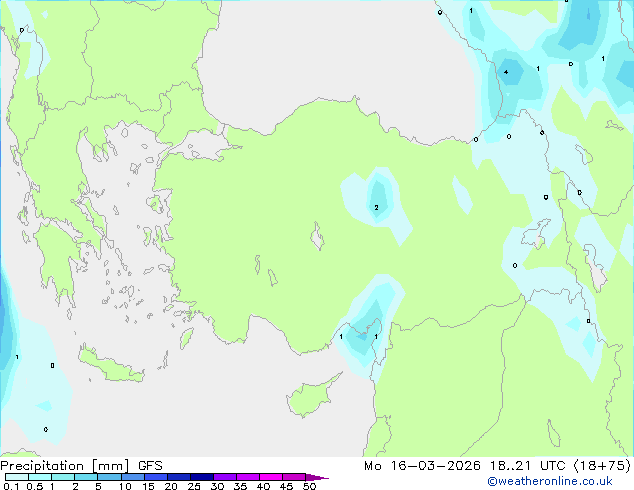Click the legend value '45'
Viewport: 634px width, 490px height.
point(286,486)
